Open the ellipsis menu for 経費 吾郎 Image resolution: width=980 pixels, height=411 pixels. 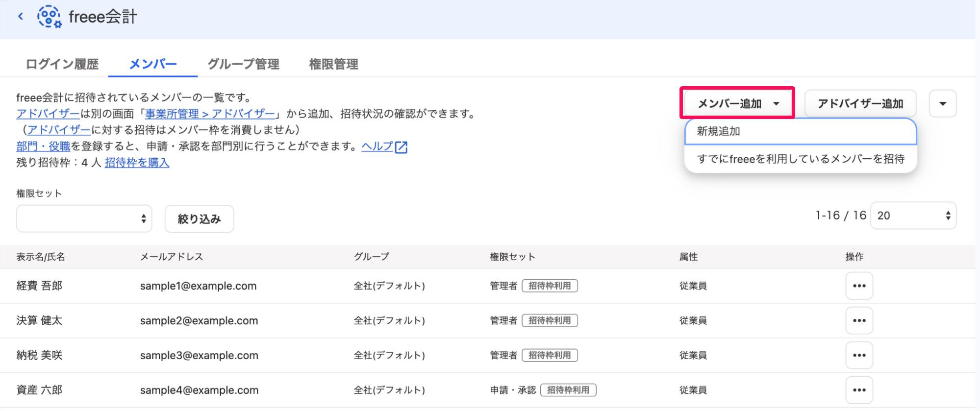[x=859, y=286]
